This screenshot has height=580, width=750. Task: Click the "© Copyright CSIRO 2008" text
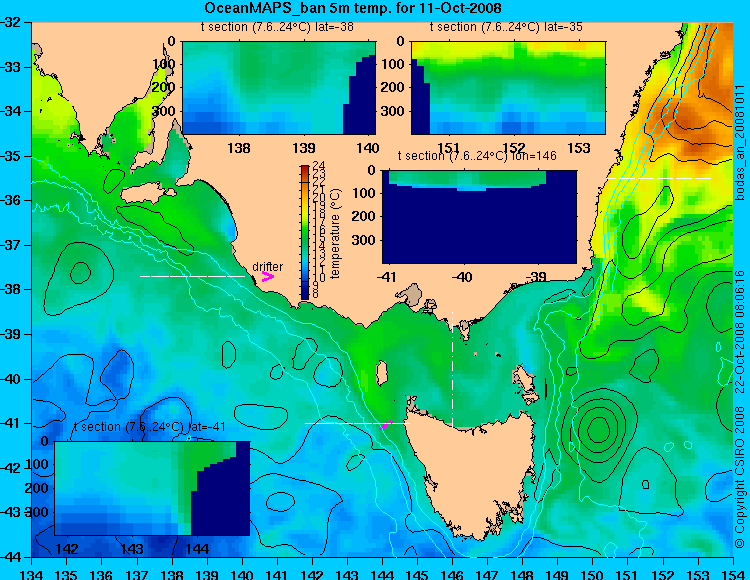tap(740, 475)
